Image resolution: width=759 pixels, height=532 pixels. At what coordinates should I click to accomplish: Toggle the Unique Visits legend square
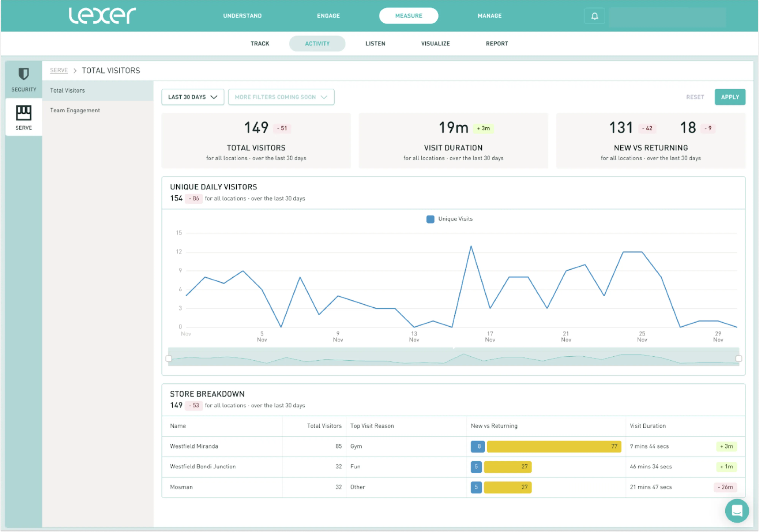point(430,219)
